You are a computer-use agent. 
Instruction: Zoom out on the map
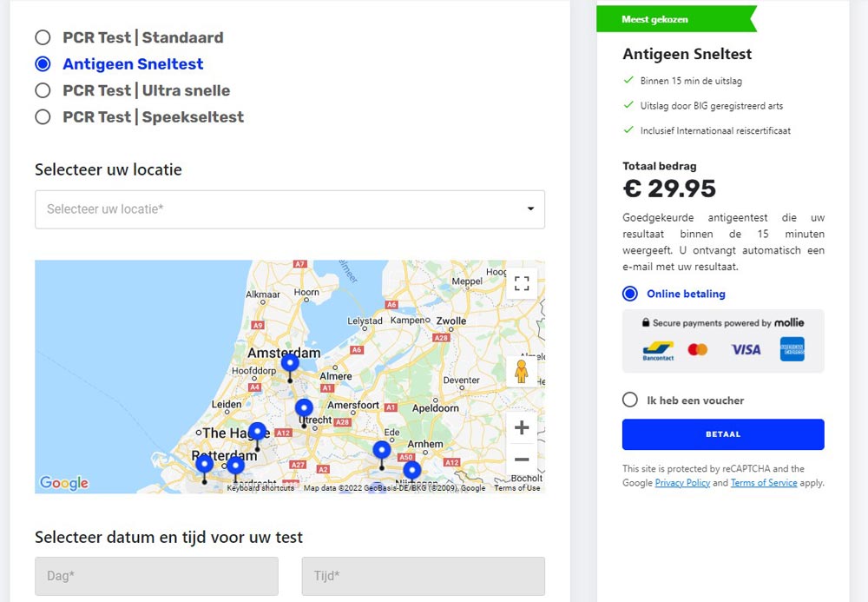522,460
